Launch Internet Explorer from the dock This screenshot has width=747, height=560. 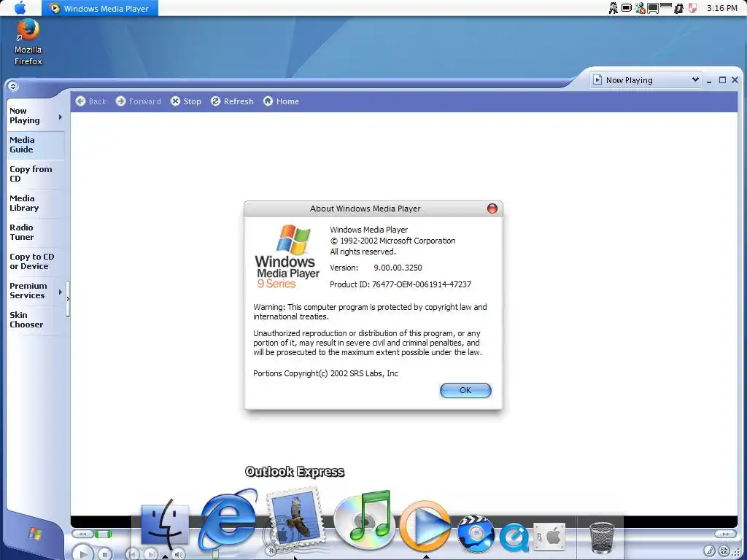[228, 519]
